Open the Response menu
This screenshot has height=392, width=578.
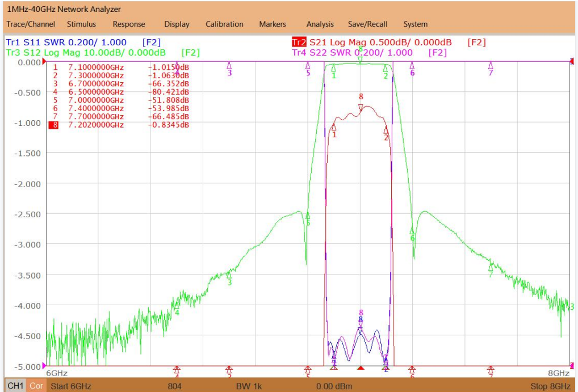[129, 24]
